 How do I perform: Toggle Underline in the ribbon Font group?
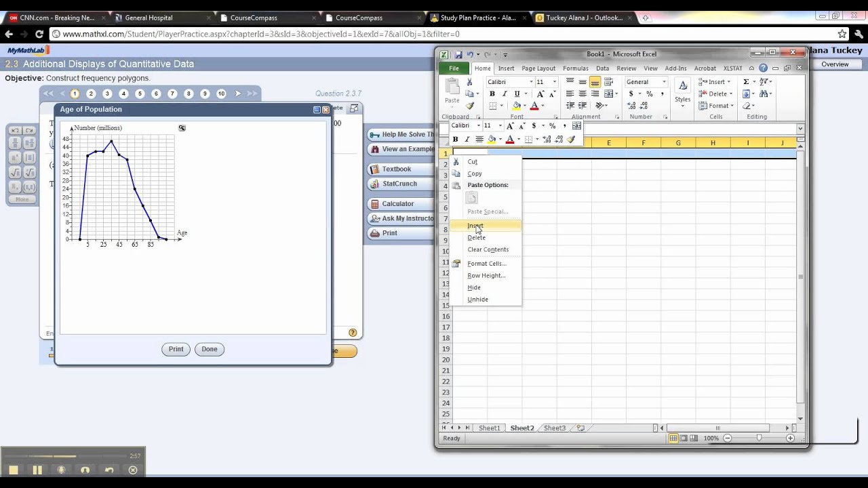[x=517, y=94]
